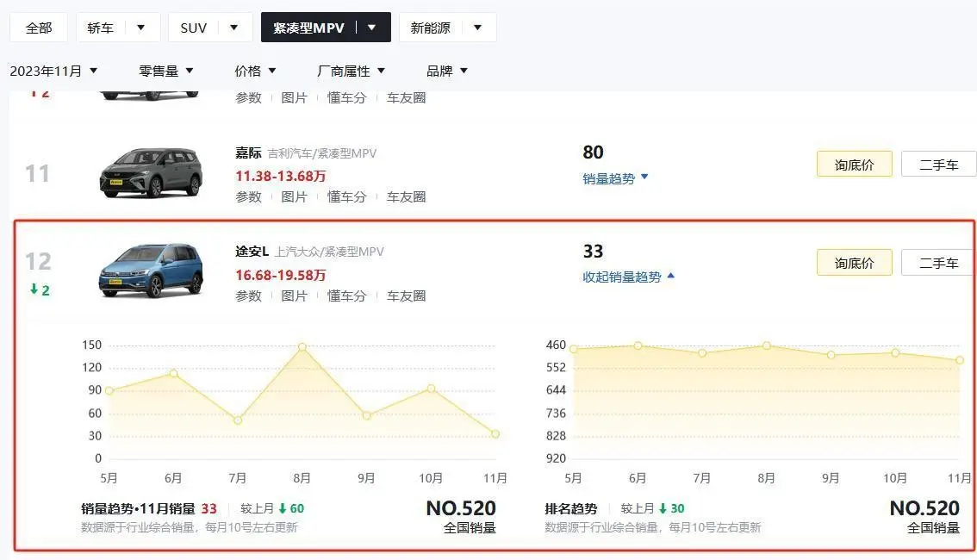Click the 上汽大众/紧凑型MPV label
The height and width of the screenshot is (560, 977).
[330, 252]
